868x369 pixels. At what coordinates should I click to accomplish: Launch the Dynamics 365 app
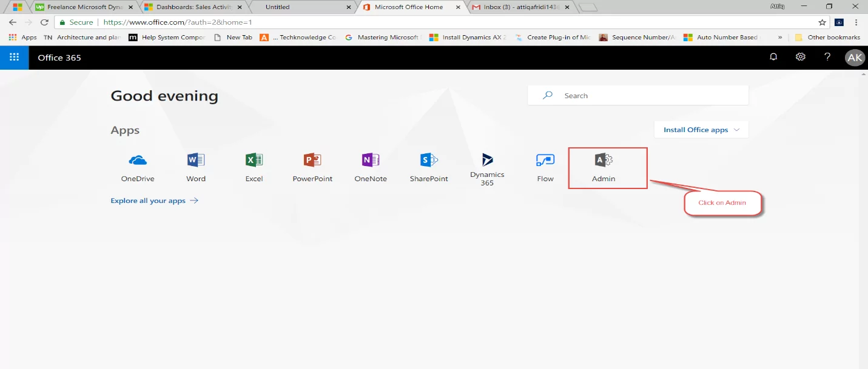[487, 169]
